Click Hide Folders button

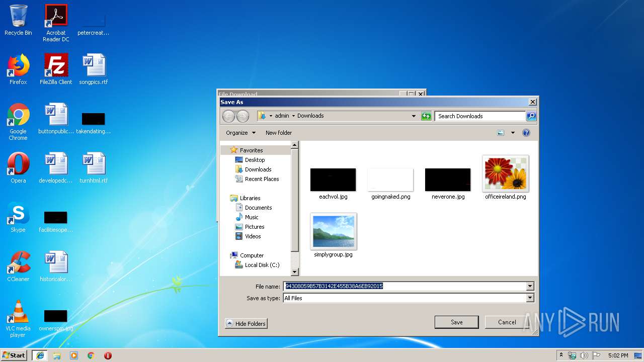tap(246, 324)
